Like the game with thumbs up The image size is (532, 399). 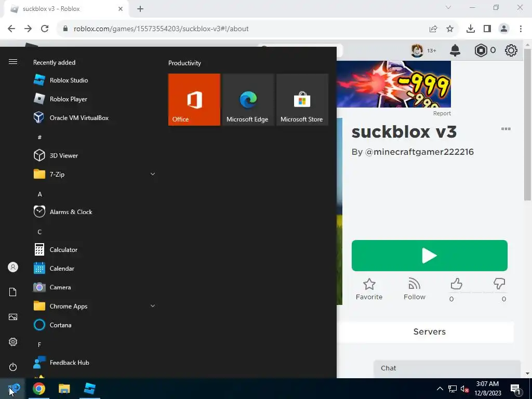point(456,284)
